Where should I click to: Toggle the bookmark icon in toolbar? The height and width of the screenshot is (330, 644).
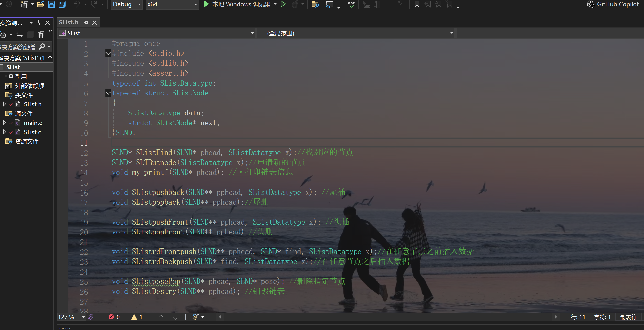pyautogui.click(x=417, y=4)
